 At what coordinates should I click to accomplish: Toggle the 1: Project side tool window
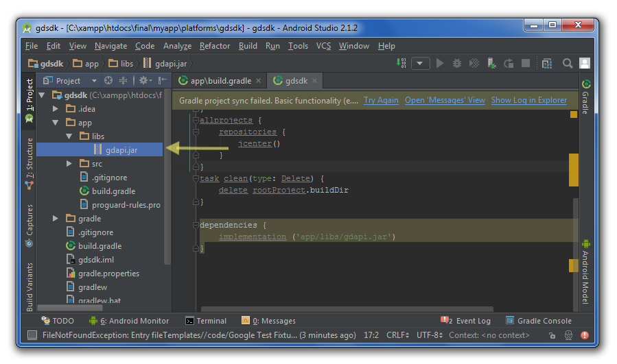[x=30, y=95]
